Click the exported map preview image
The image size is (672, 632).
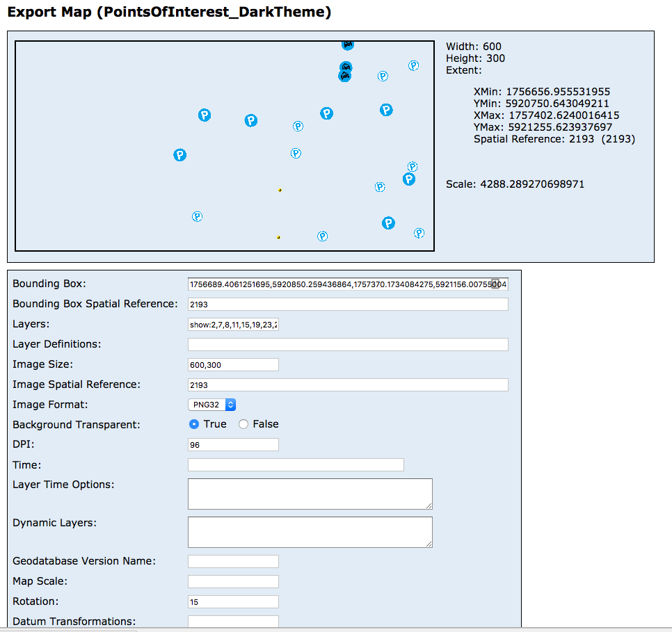[x=225, y=146]
